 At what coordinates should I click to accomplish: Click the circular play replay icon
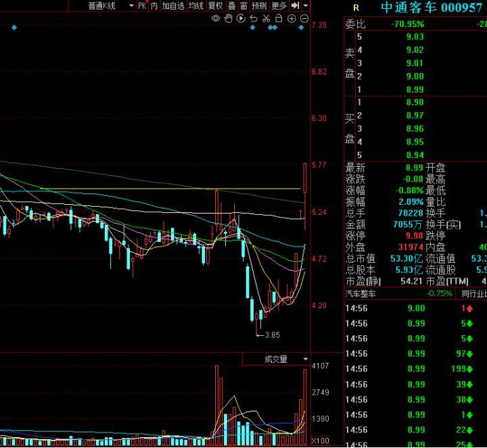[241, 18]
